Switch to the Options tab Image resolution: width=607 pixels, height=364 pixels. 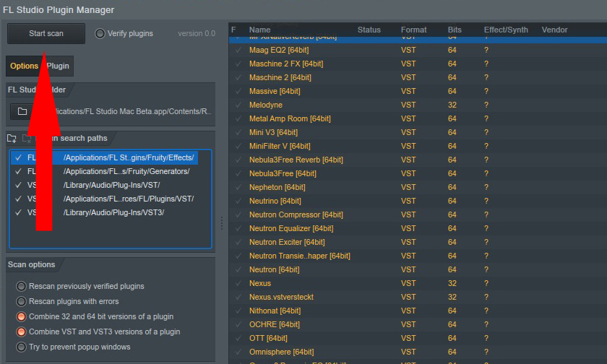(24, 66)
